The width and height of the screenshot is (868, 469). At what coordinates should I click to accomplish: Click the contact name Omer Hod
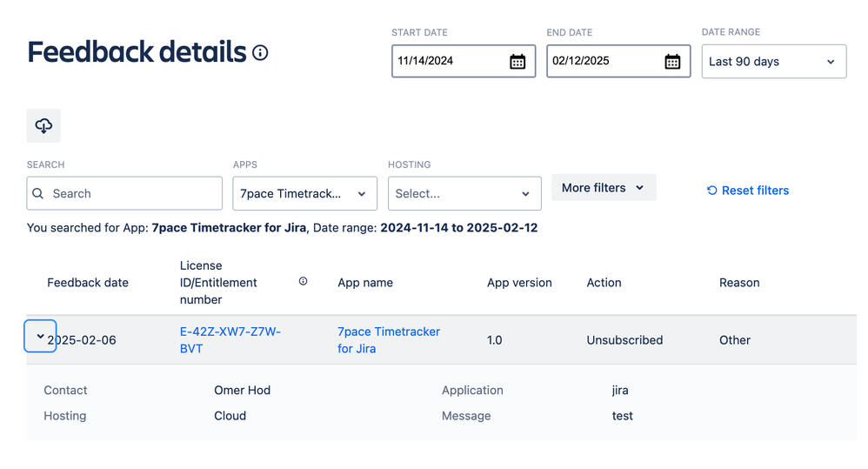point(243,390)
